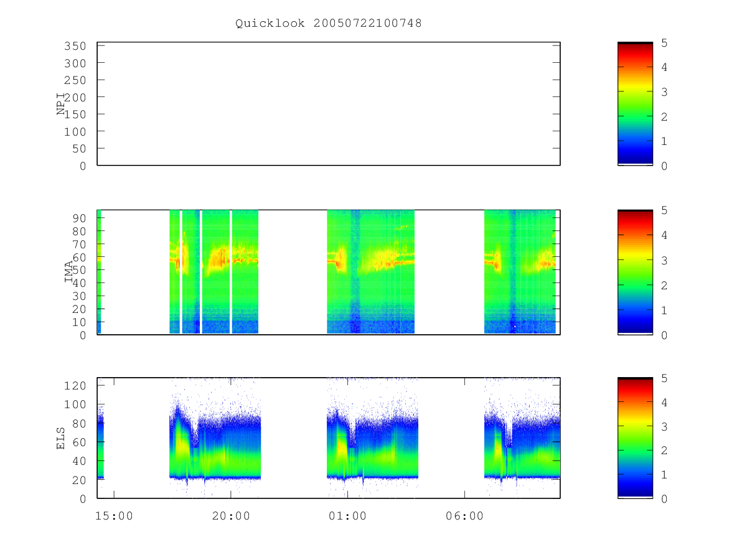Click the 20 tick on ELS axis
Image resolution: width=747 pixels, height=560 pixels.
pos(78,480)
